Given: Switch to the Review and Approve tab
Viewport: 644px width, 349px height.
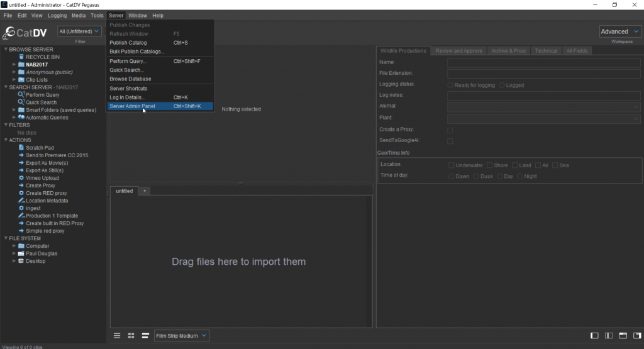Looking at the screenshot, I should tap(458, 51).
